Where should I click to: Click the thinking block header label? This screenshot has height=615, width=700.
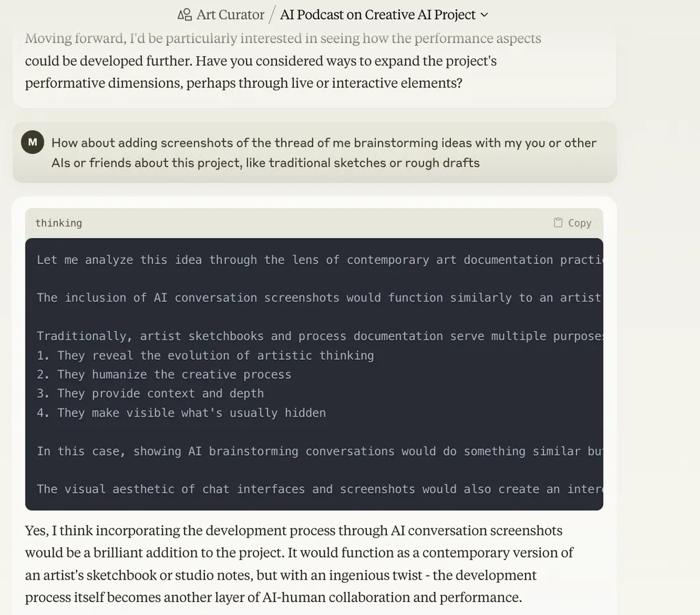click(x=59, y=223)
